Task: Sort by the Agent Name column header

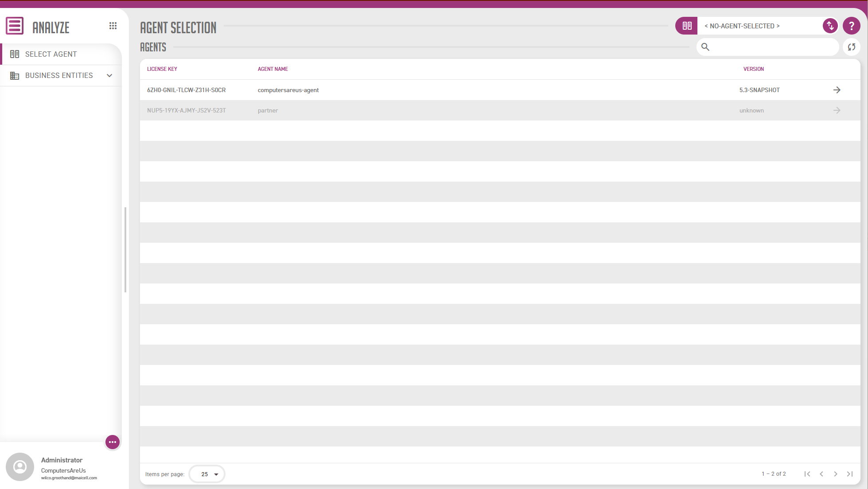Action: (273, 69)
